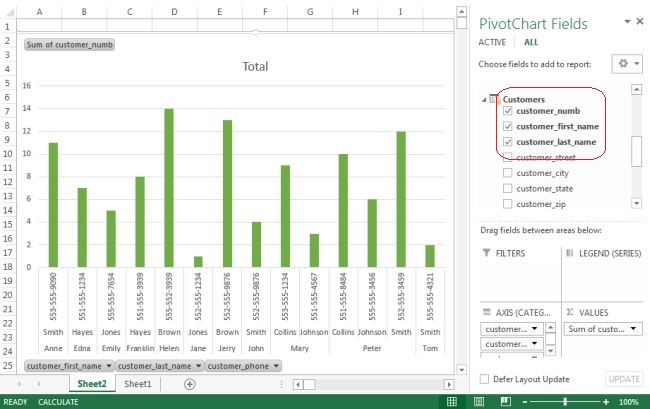
Task: Uncheck the customer_last_name field
Action: coord(507,142)
